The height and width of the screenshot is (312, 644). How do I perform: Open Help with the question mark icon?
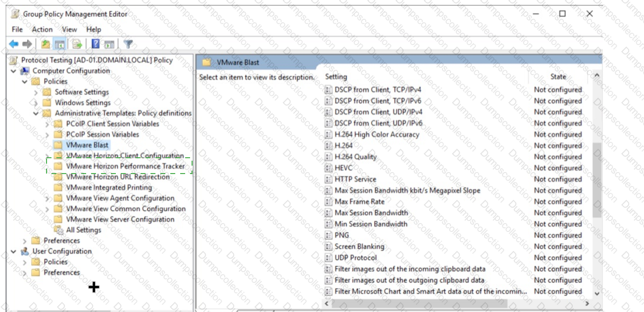(x=96, y=45)
